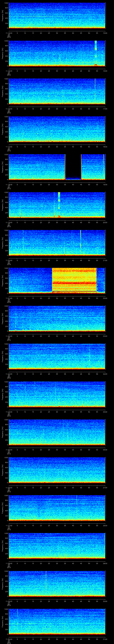Click the '22:00' end time label
The height and width of the screenshot is (644, 114).
105,298
